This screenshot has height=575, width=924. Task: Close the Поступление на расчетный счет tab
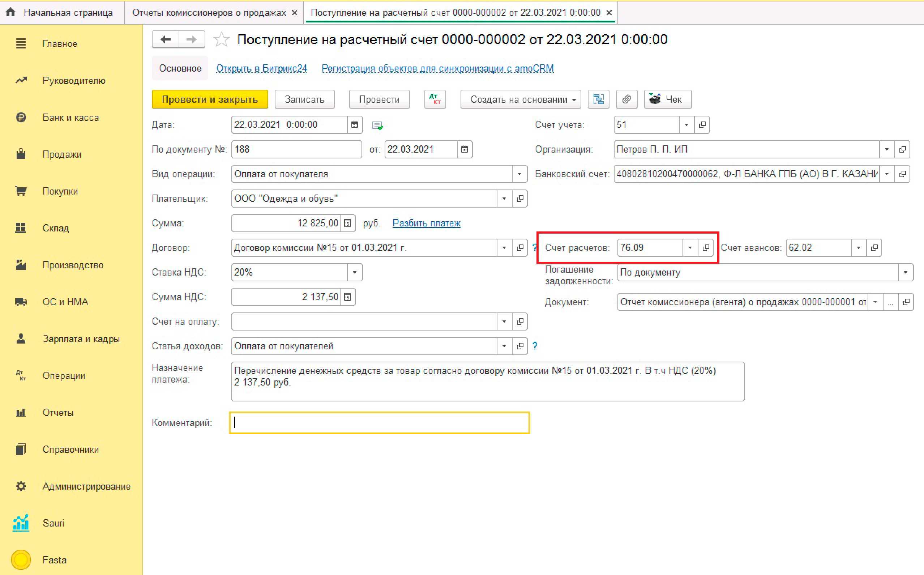pos(609,13)
